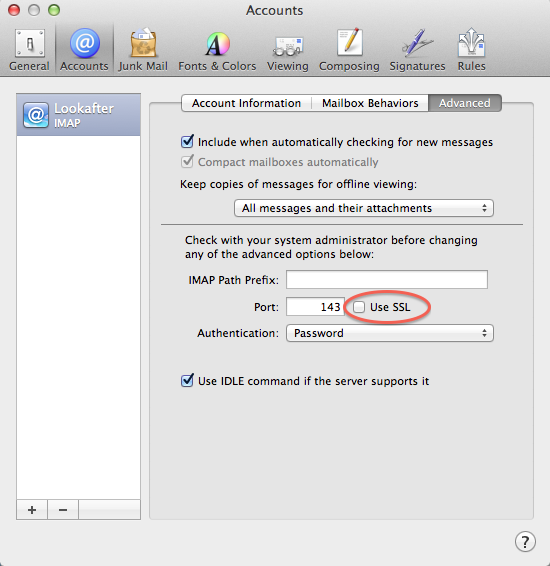Open Fonts & Colors preferences

217,49
